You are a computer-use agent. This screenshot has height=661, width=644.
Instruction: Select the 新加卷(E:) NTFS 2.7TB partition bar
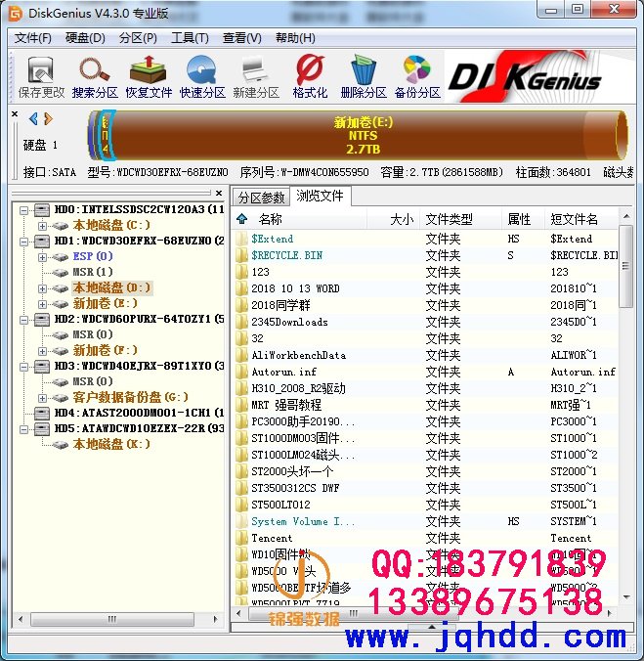pos(364,135)
